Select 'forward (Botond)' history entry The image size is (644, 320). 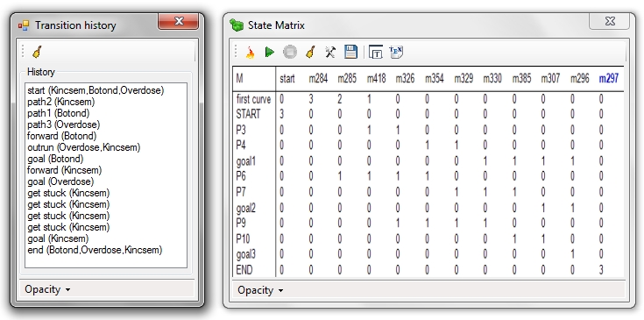62,136
